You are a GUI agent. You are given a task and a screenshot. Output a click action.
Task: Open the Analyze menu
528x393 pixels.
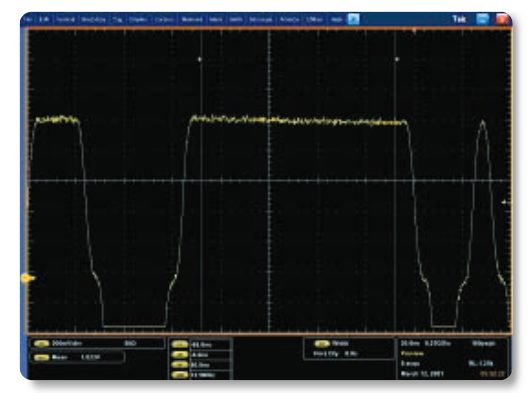click(289, 20)
